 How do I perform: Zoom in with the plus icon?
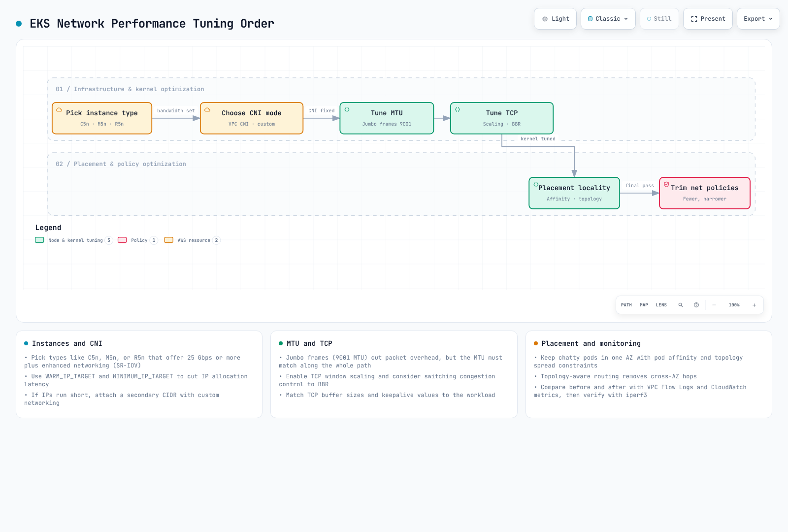tap(754, 305)
